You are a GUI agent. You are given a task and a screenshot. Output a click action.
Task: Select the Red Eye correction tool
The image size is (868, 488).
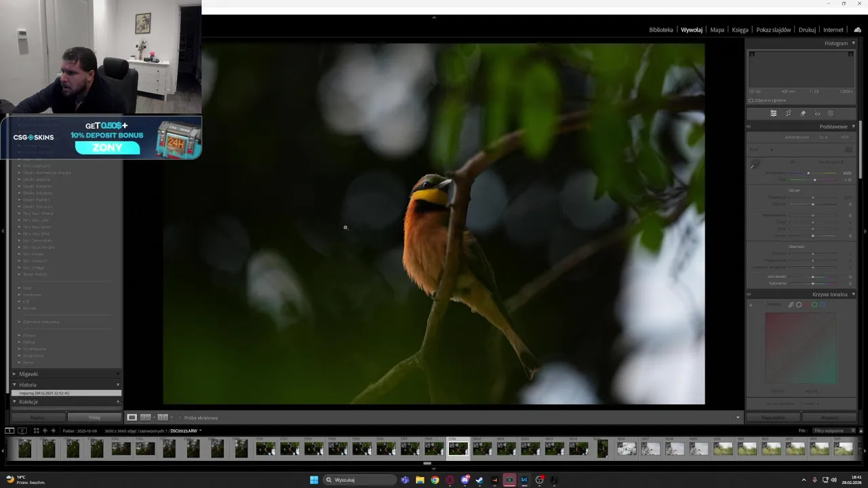pos(817,113)
